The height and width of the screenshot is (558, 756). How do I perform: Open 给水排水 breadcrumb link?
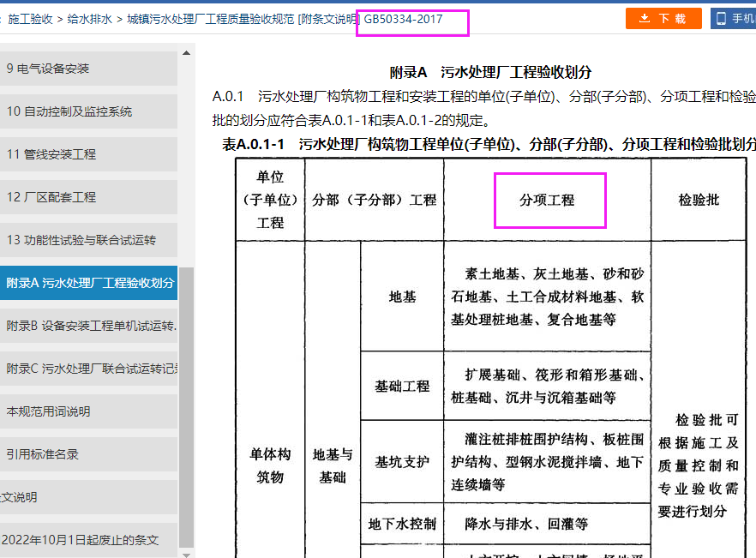(90, 18)
